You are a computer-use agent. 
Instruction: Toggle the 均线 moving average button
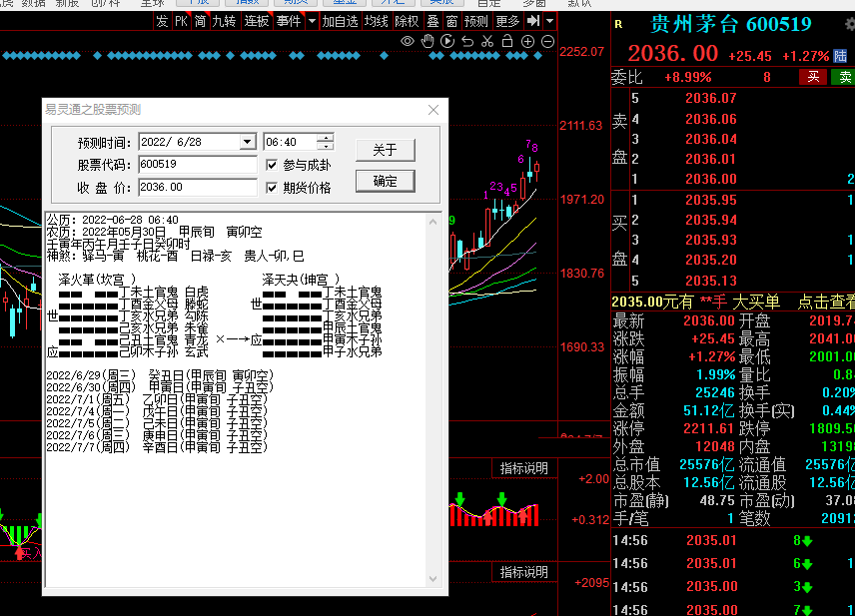[x=377, y=21]
